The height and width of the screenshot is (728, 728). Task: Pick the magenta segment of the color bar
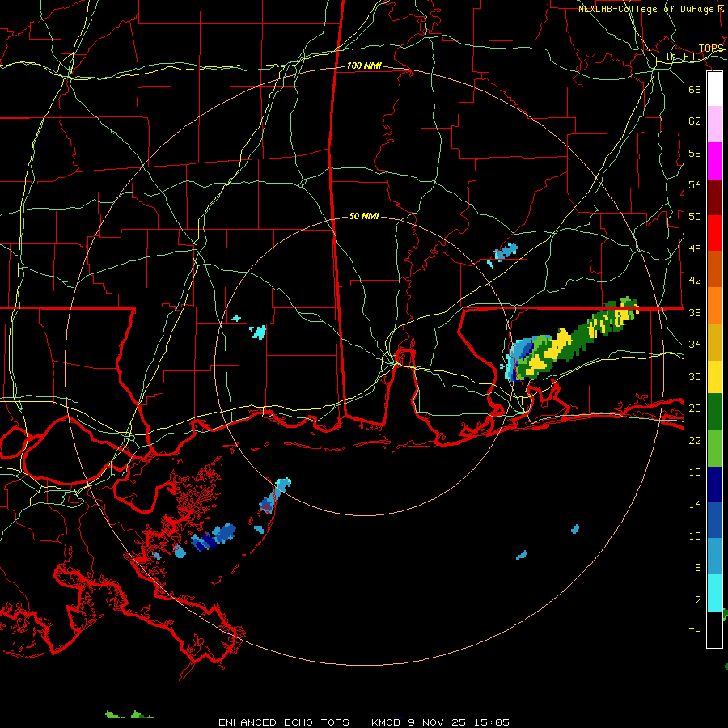714,161
